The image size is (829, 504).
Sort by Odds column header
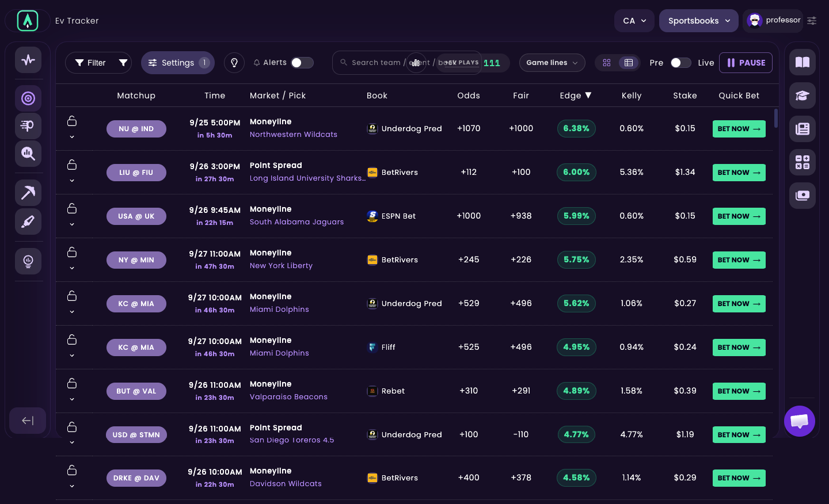coord(469,96)
